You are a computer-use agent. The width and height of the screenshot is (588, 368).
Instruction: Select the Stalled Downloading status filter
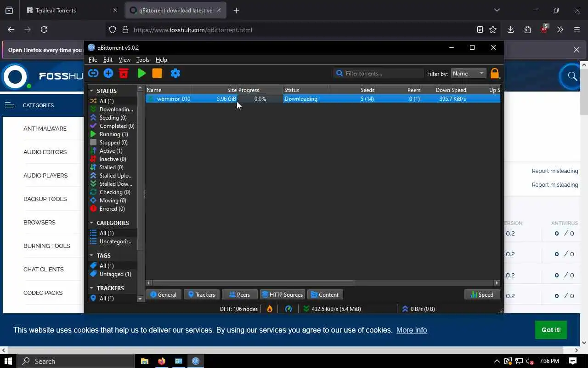(x=113, y=184)
